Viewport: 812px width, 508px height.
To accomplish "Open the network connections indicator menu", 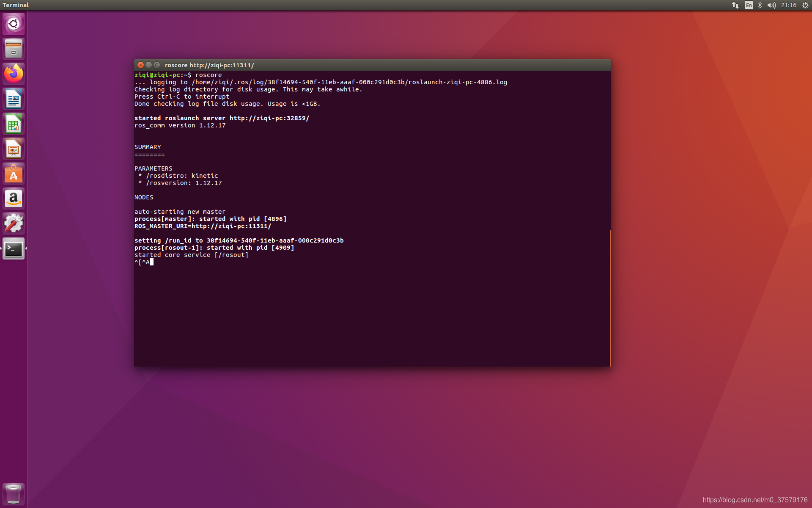I will pos(735,5).
